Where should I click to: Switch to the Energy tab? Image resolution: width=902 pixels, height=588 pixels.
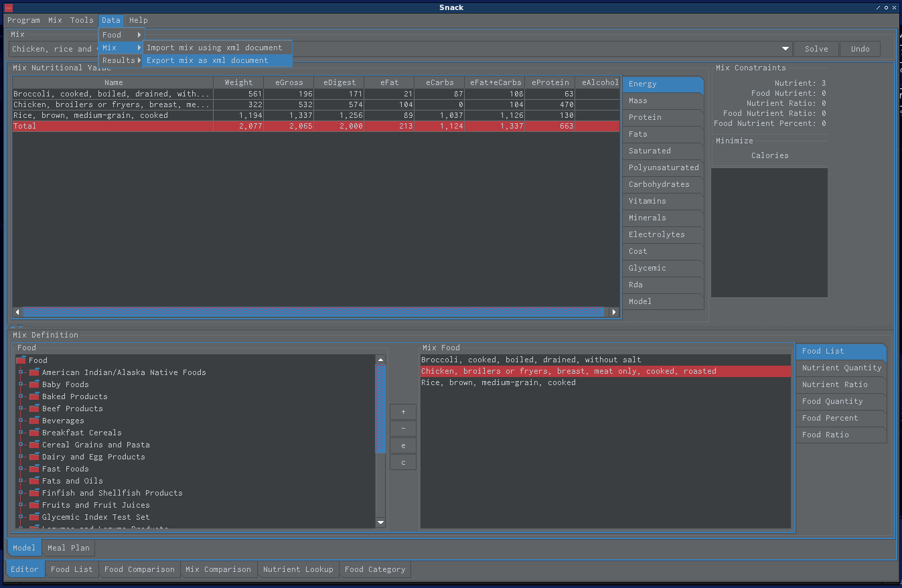point(663,84)
